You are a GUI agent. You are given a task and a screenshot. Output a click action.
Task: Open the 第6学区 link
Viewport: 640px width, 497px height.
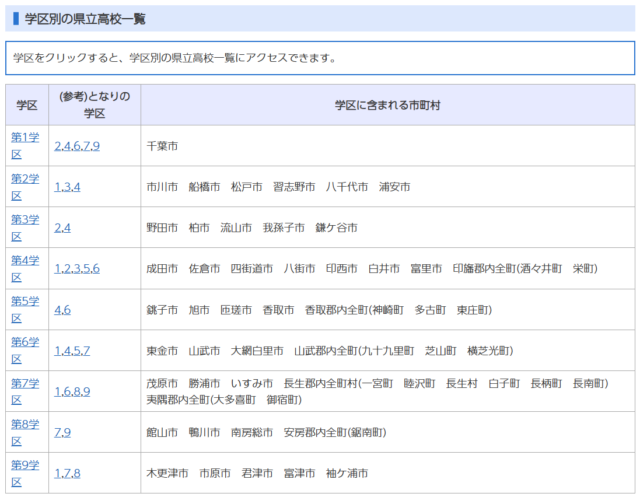tap(25, 343)
